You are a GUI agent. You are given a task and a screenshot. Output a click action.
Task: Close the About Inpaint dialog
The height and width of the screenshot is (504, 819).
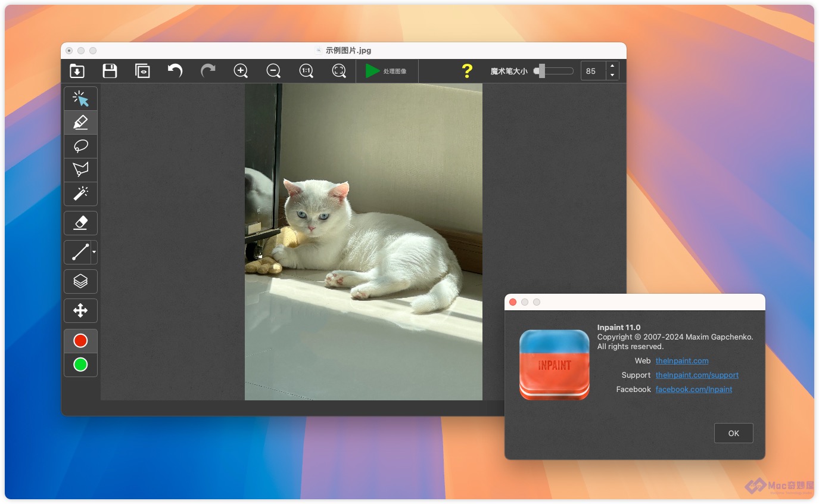513,302
